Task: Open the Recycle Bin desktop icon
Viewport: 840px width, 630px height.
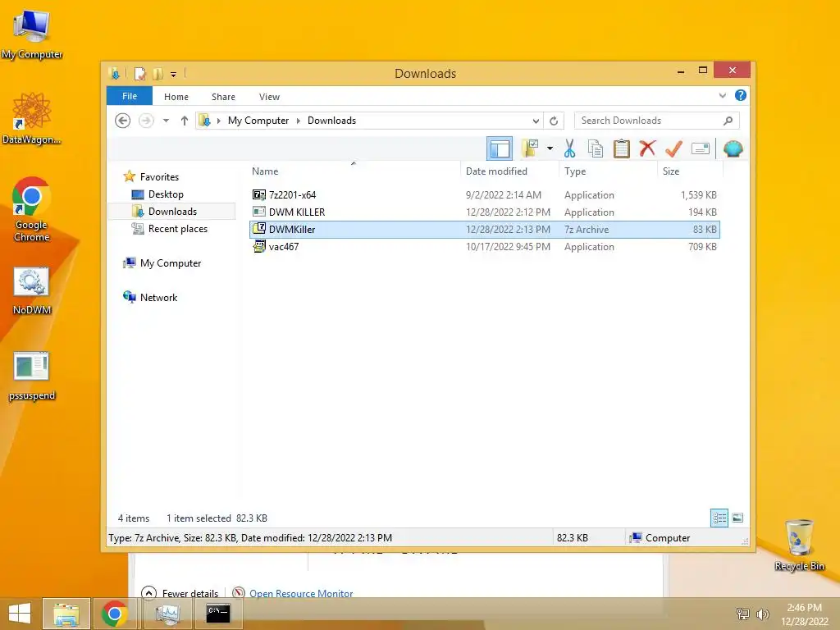Action: point(799,545)
